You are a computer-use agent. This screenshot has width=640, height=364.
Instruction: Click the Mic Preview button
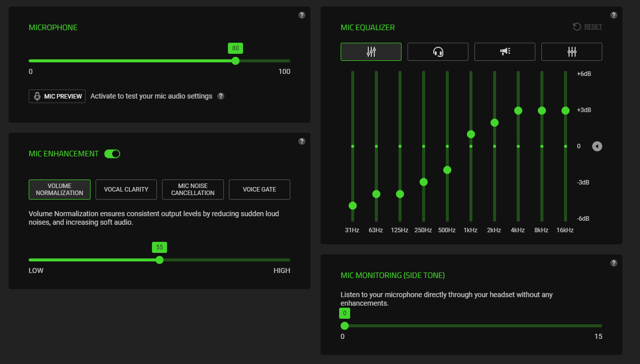tap(57, 96)
